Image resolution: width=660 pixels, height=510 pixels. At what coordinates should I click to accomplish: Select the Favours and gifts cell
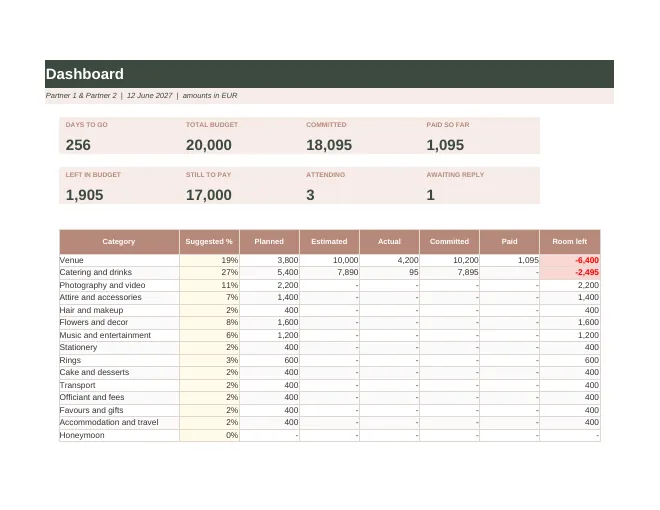(x=119, y=410)
